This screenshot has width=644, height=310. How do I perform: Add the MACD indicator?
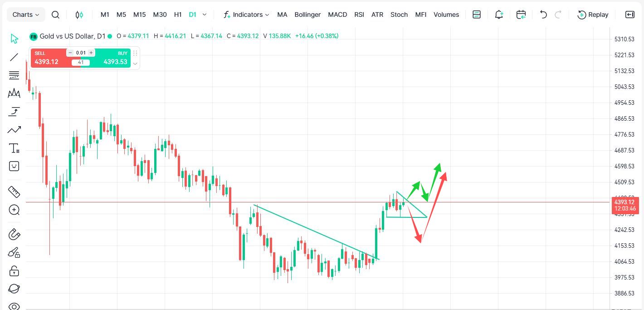point(337,15)
